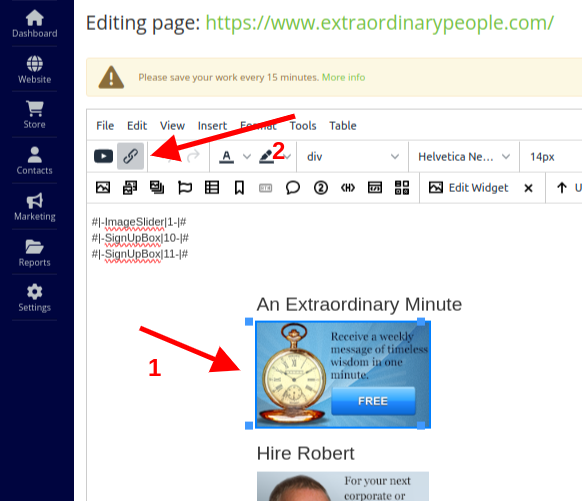The image size is (582, 501).
Task: Insert a table layout widget icon
Action: (212, 187)
